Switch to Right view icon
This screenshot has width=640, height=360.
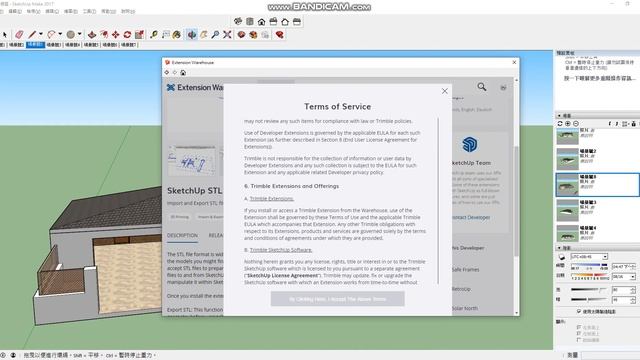tap(273, 21)
